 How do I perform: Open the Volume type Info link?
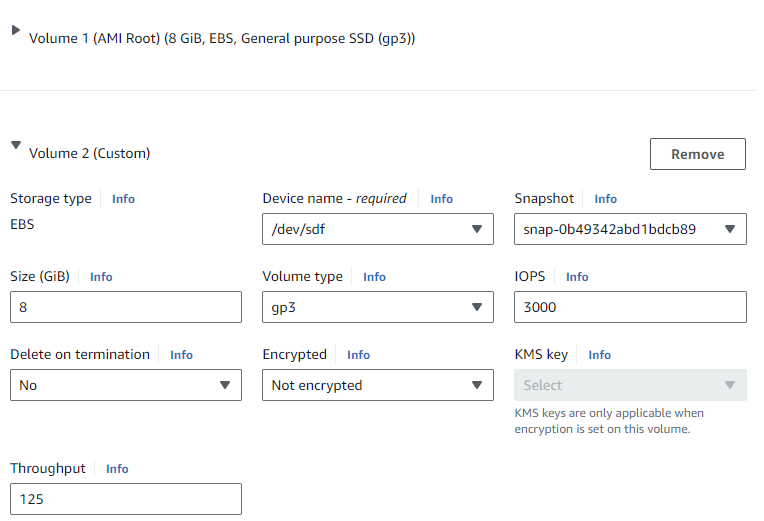tap(374, 277)
